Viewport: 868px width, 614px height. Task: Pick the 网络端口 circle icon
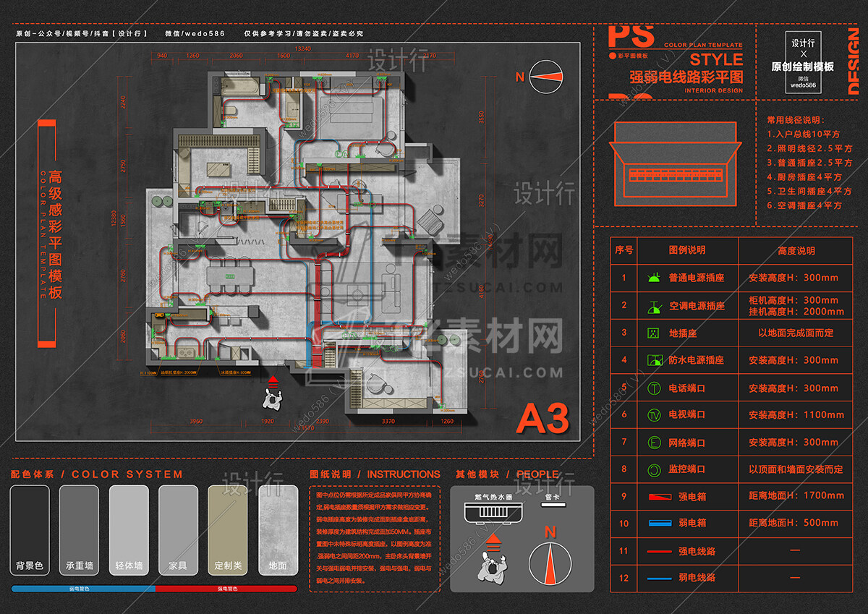pos(654,443)
